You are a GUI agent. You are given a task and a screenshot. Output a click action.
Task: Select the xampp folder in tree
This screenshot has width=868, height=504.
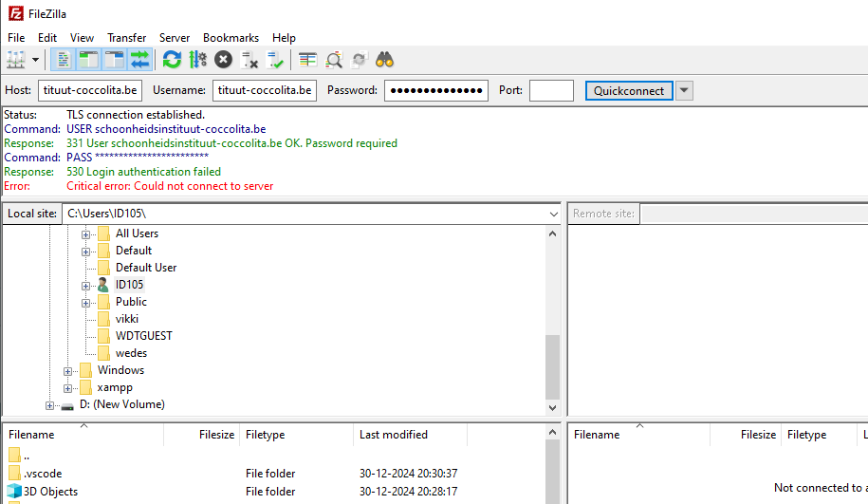(x=115, y=387)
